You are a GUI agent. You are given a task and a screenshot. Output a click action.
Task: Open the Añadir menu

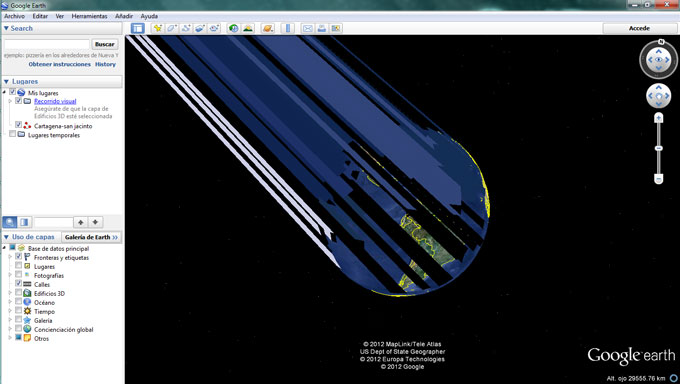124,16
